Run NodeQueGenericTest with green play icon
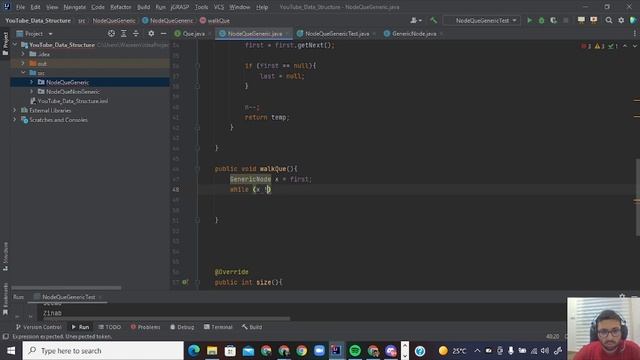Image resolution: width=640 pixels, height=360 pixels. [x=529, y=20]
